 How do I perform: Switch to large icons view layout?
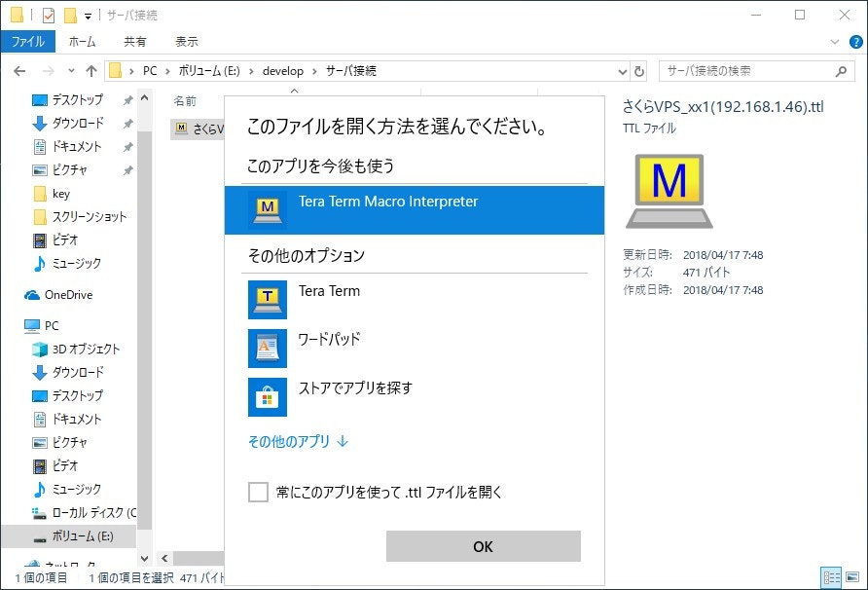852,577
